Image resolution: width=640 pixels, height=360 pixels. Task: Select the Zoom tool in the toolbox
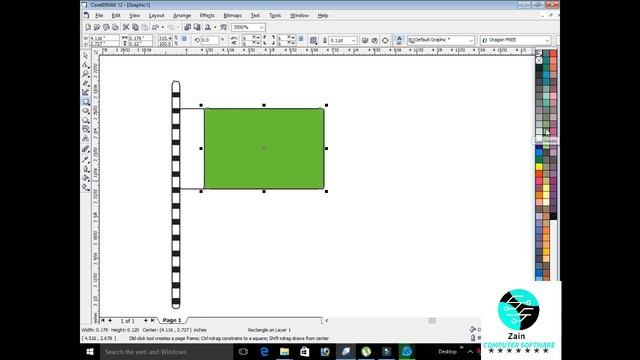(86, 74)
